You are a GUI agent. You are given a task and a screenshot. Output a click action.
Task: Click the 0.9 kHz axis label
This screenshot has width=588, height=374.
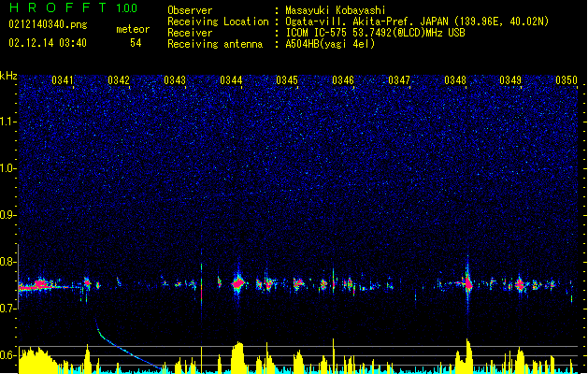click(8, 215)
